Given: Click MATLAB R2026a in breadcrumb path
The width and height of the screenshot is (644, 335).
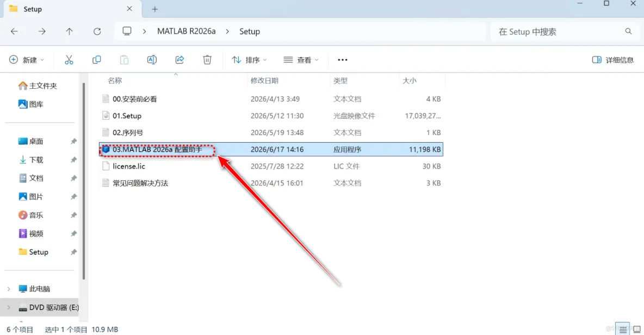Looking at the screenshot, I should [187, 31].
